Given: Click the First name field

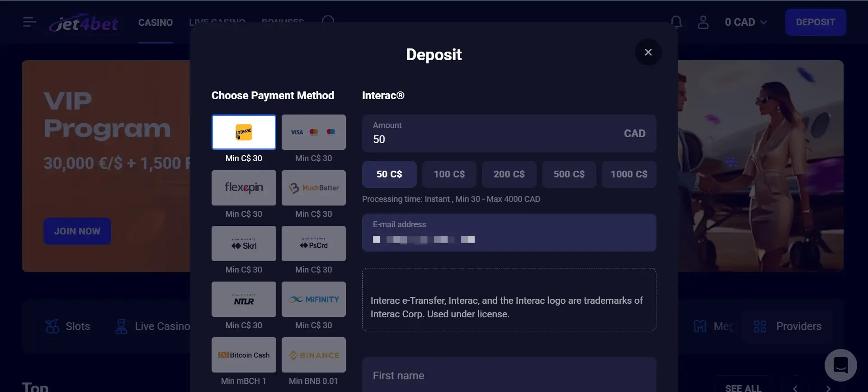Looking at the screenshot, I should pos(509,375).
